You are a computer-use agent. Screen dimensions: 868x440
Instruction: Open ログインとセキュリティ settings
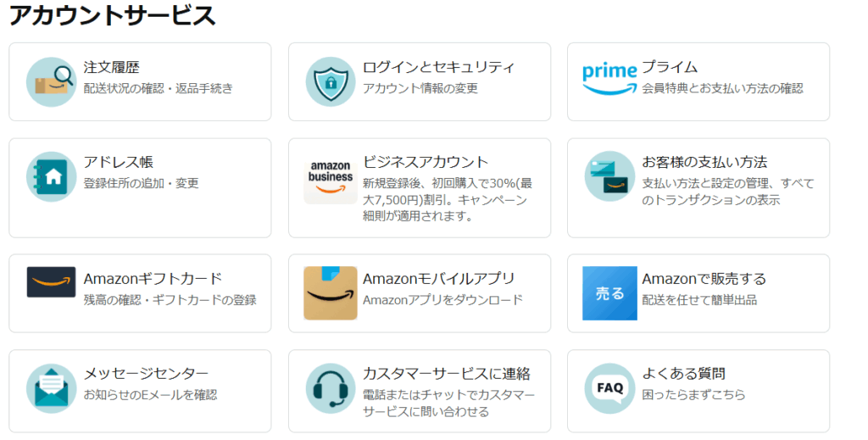(438, 67)
